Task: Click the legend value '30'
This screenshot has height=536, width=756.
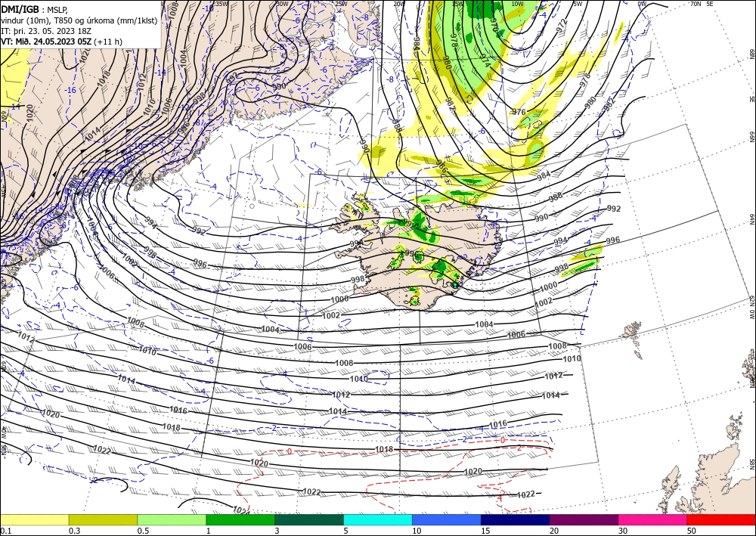Action: point(623,531)
